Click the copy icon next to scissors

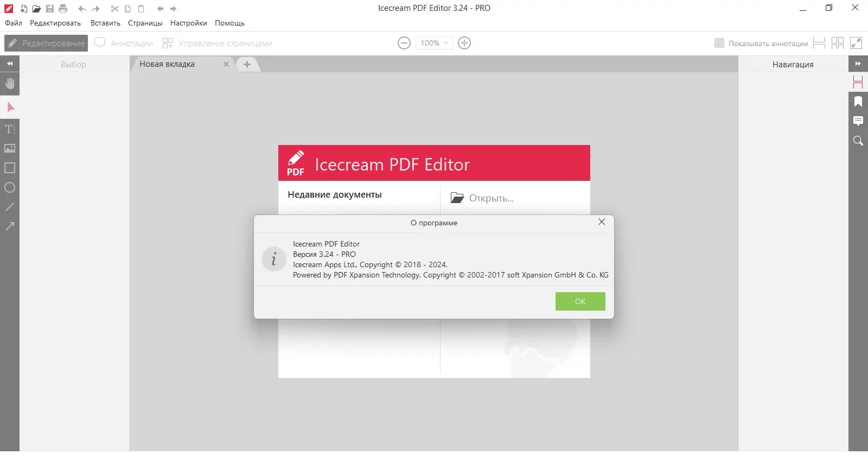click(128, 9)
